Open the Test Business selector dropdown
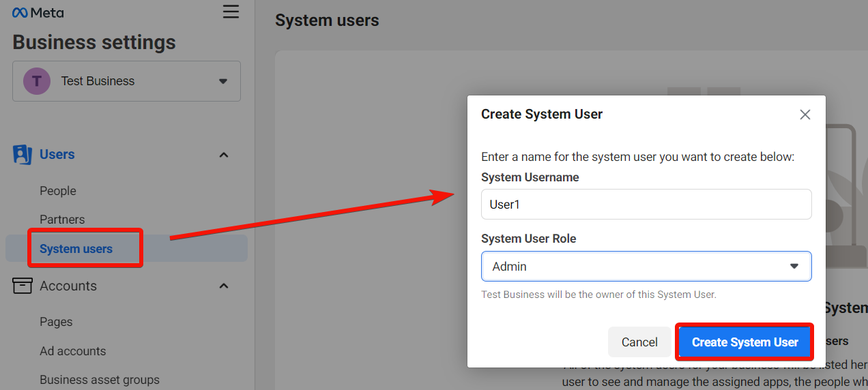Screen dimensions: 868x390 [222, 81]
